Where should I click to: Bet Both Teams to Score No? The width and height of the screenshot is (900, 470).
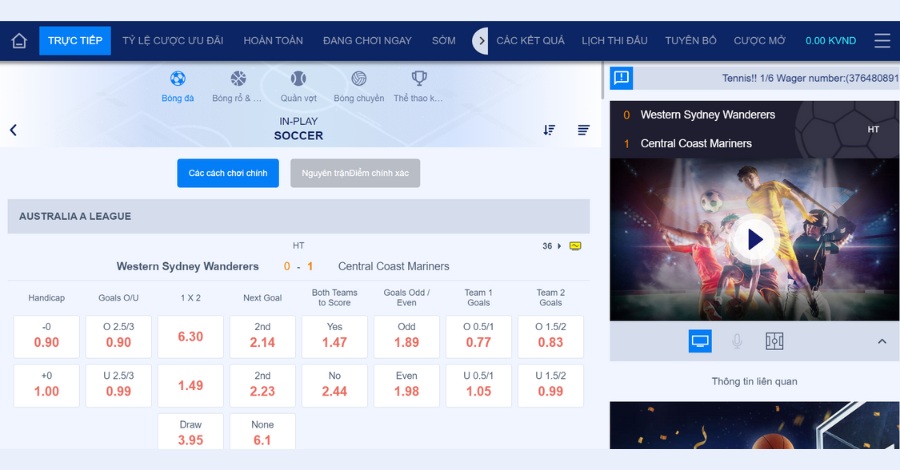click(335, 386)
